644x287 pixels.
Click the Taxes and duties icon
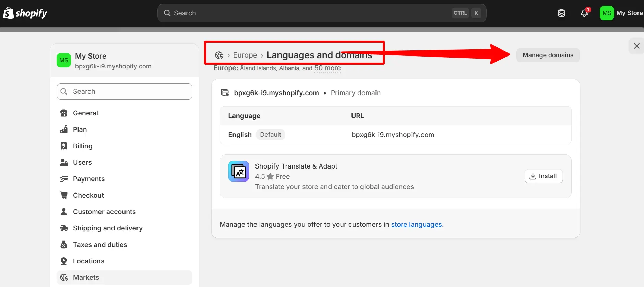(x=64, y=245)
